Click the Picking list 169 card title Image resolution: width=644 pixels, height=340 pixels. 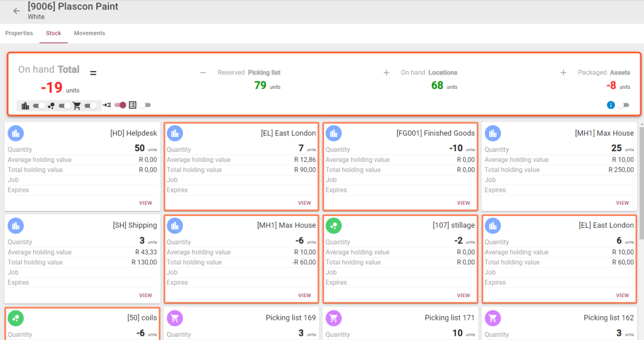click(x=291, y=318)
